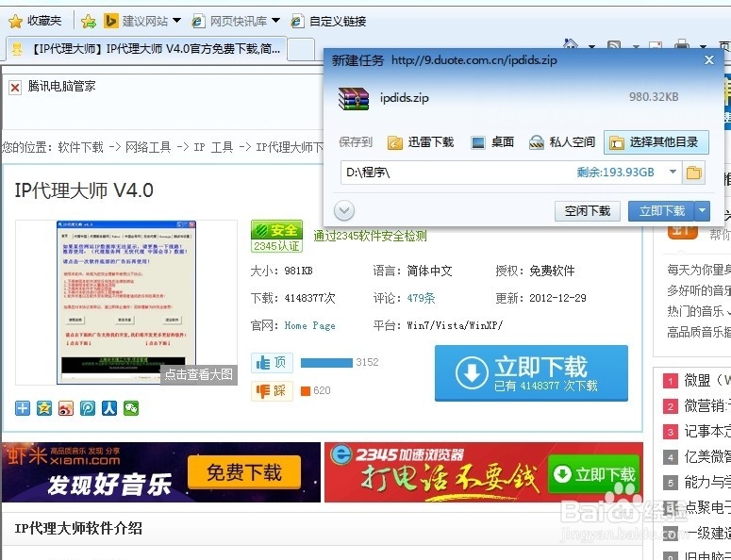The image size is (731, 560).
Task: Click the big blue 立即下载 page button
Action: pyautogui.click(x=531, y=373)
